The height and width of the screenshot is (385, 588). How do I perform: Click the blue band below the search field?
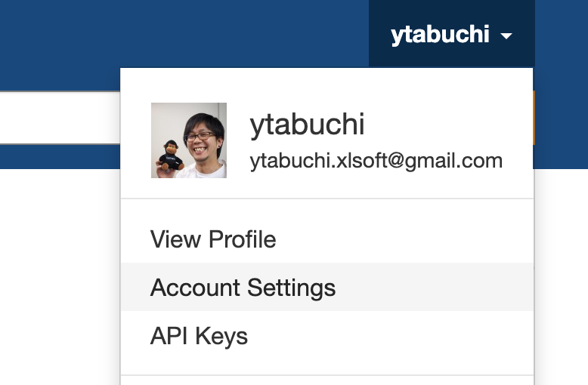point(60,156)
